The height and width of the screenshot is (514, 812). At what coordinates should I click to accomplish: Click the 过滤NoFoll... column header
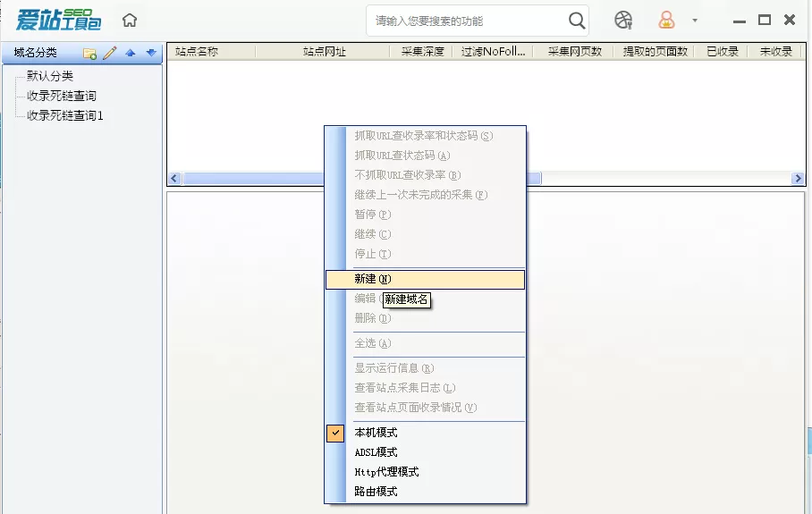point(493,52)
